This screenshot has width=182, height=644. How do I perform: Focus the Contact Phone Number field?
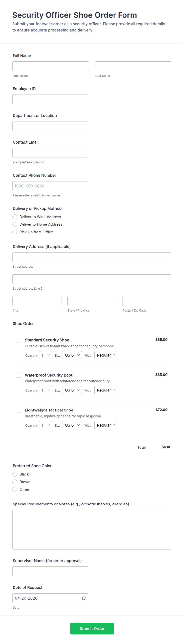tap(50, 186)
